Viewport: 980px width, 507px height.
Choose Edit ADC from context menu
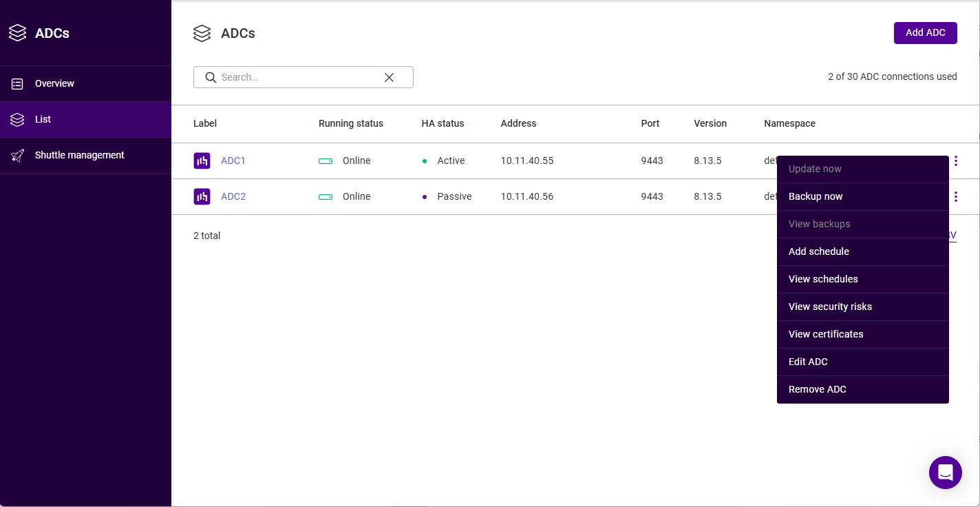[x=863, y=362]
